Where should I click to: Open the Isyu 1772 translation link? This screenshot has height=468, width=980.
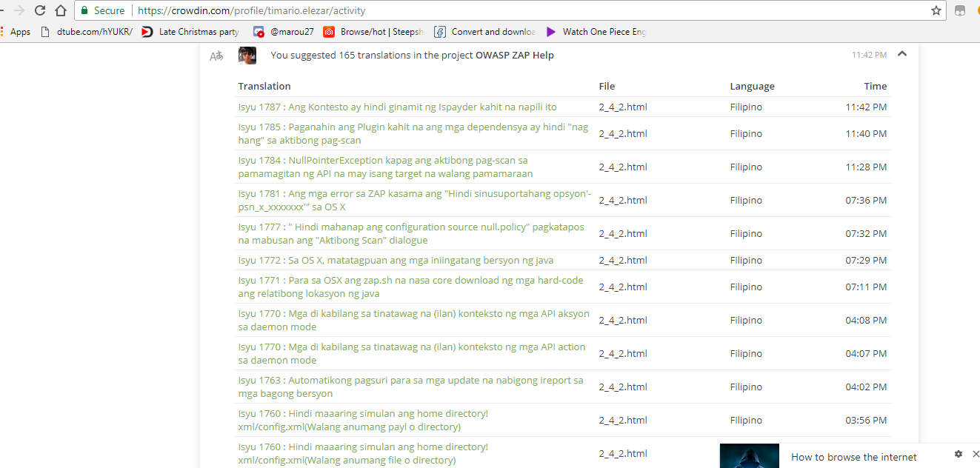(x=396, y=260)
